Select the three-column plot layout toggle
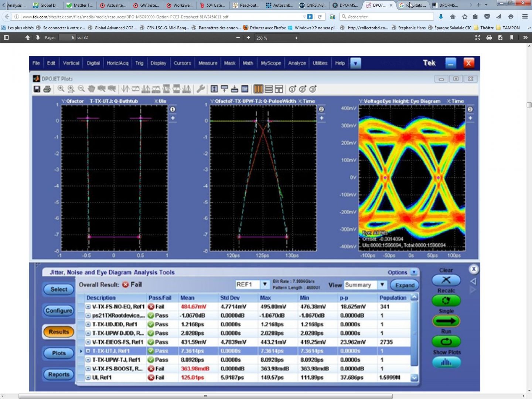This screenshot has height=399, width=532. pyautogui.click(x=258, y=89)
